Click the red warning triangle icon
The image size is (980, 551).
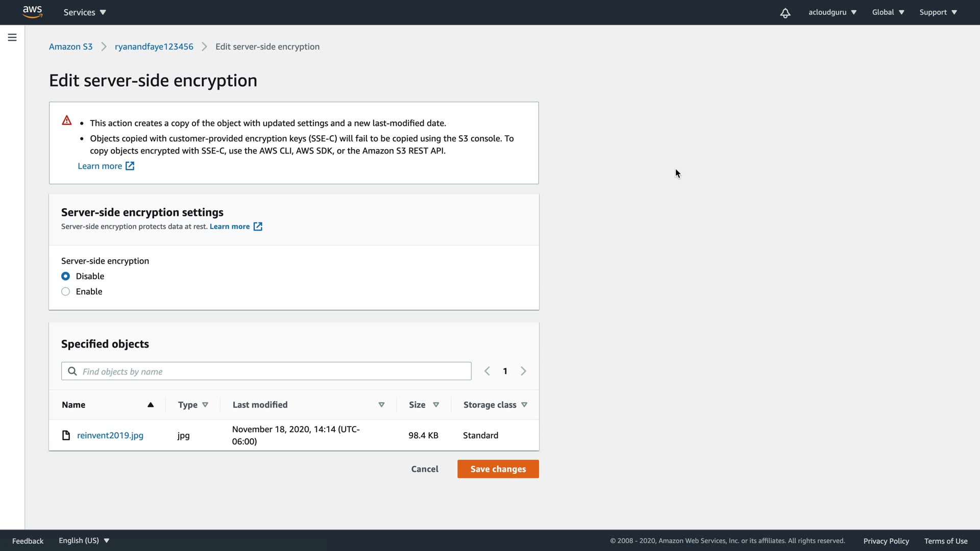point(67,120)
